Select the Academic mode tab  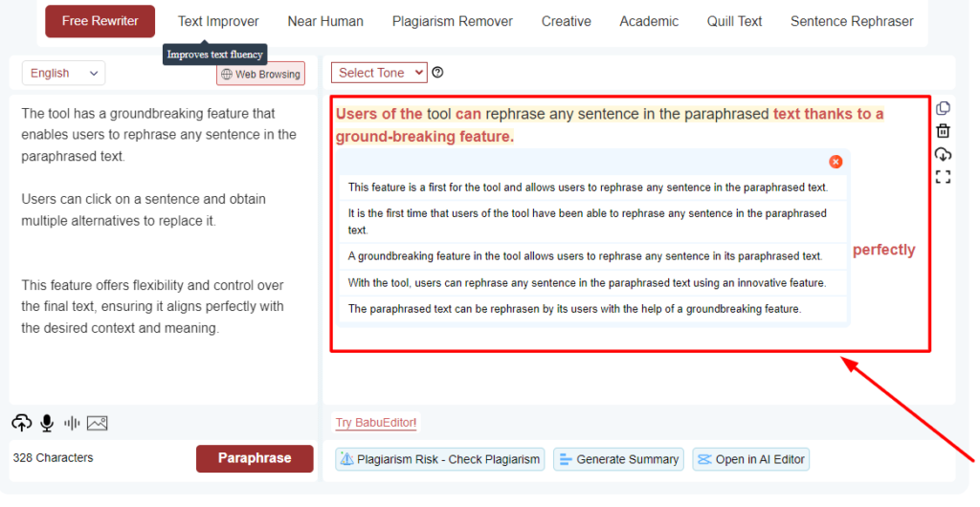click(649, 21)
